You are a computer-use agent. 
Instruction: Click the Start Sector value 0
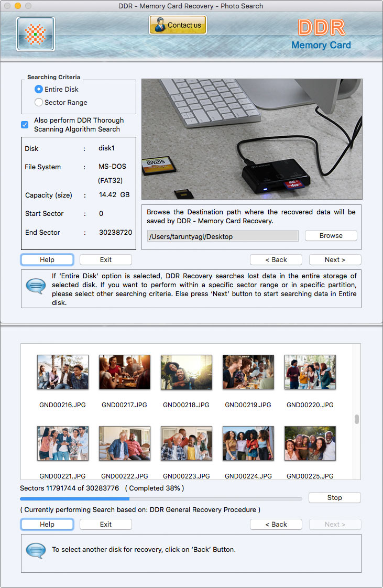point(101,214)
